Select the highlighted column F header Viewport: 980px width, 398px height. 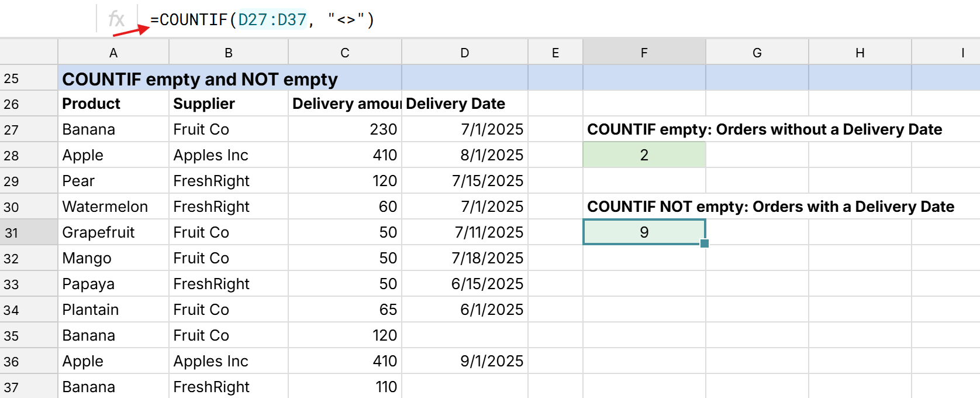tap(644, 53)
